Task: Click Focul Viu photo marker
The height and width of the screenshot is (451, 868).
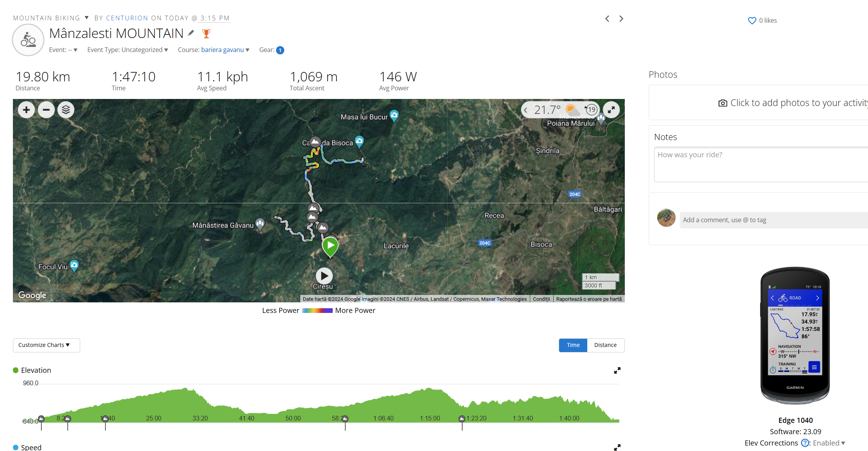Action: [74, 266]
